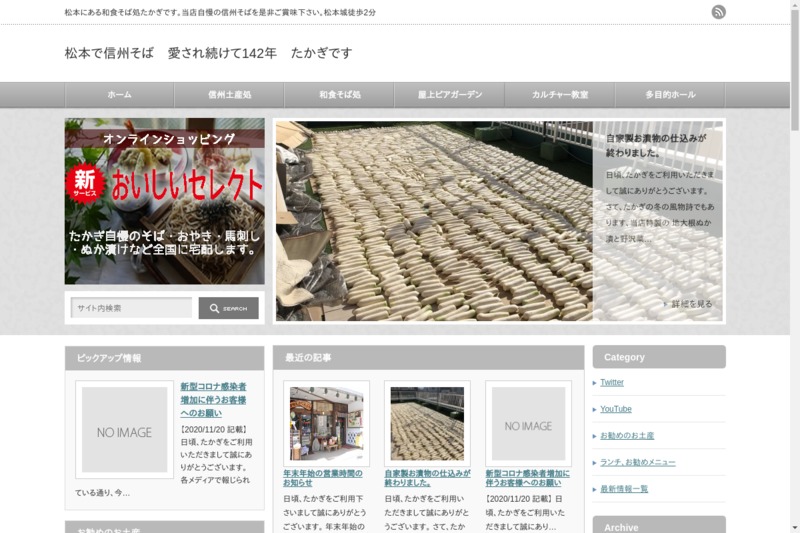Click the オンラインショッピング banner image

coord(165,201)
